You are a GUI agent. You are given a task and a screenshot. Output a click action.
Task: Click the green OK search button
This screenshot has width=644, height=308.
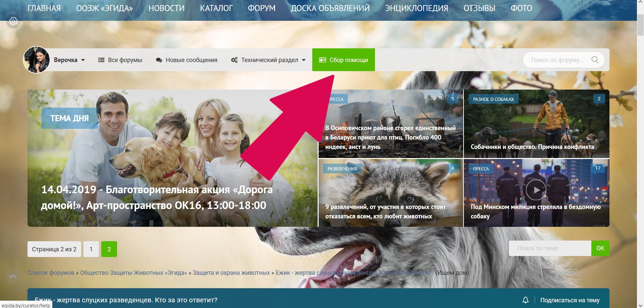click(600, 248)
